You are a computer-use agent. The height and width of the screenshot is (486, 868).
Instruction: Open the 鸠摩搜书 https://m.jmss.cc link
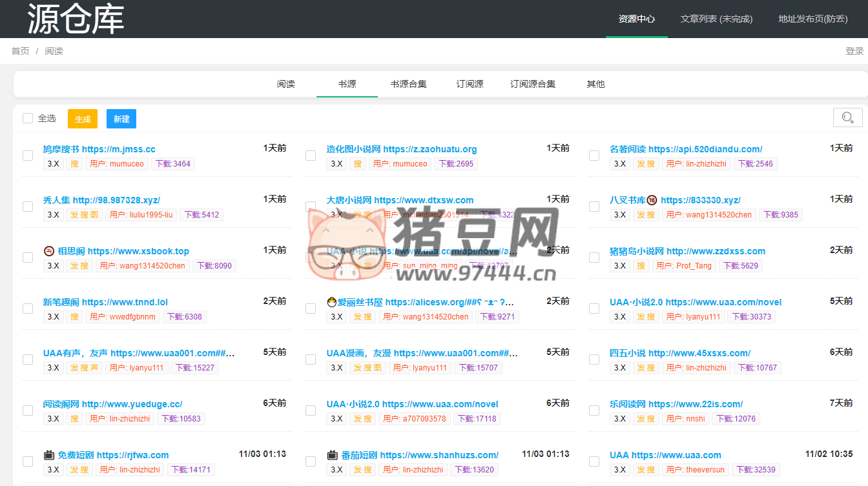(x=99, y=149)
